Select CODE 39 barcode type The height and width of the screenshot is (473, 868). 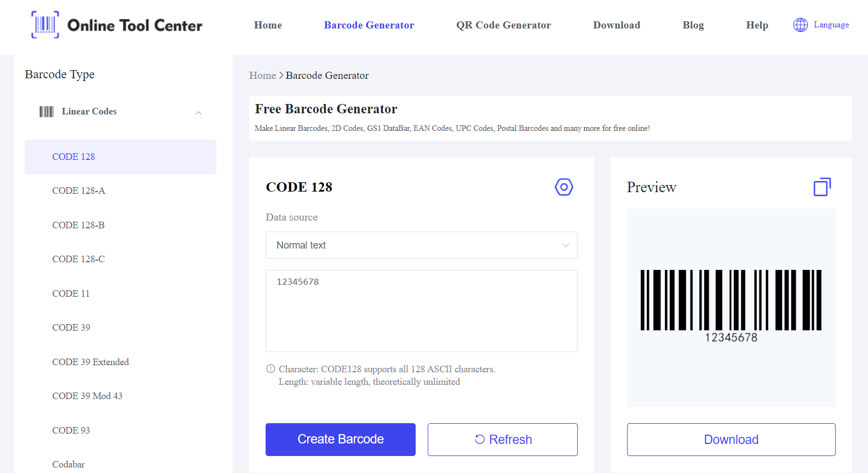click(120, 327)
